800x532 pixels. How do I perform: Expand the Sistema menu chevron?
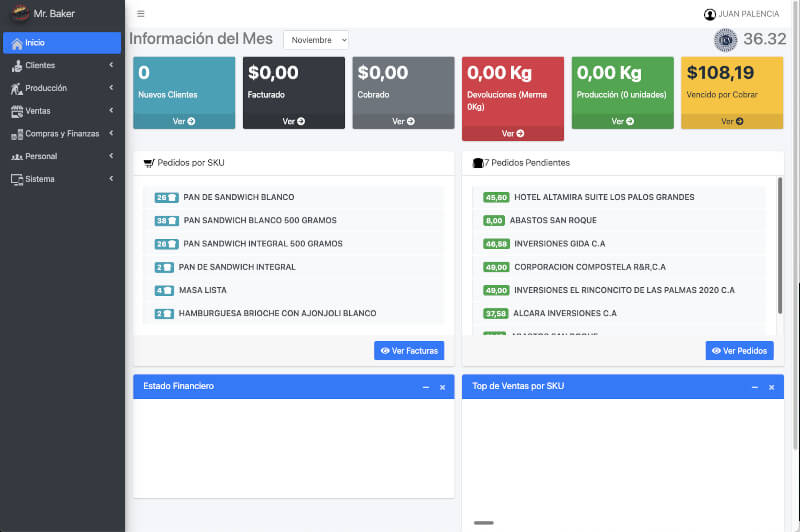tap(111, 179)
